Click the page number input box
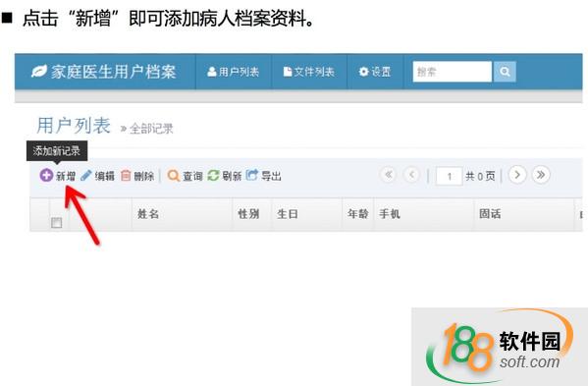588x386 pixels. tap(449, 176)
